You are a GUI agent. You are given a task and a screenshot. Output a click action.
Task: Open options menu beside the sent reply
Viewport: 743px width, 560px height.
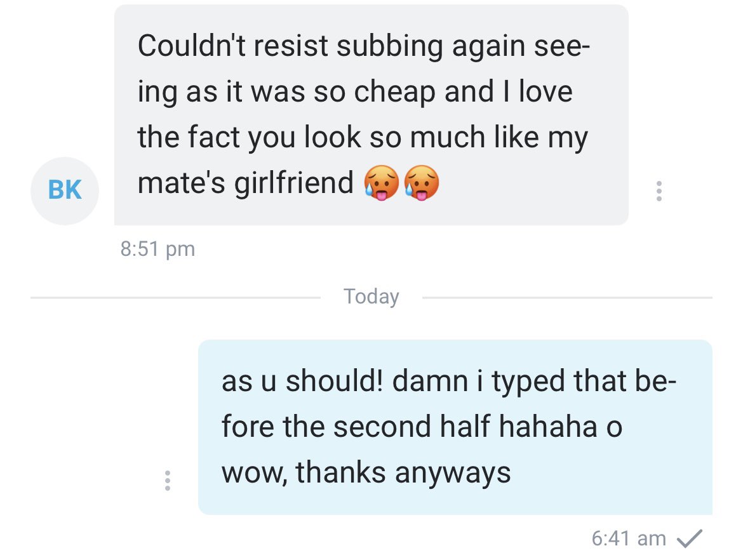click(x=167, y=481)
